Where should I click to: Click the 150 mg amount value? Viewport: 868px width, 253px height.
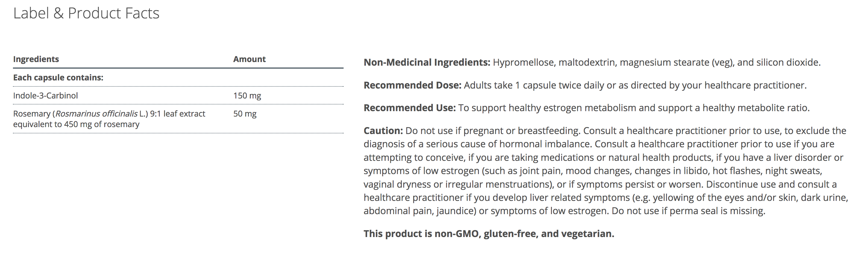click(x=247, y=96)
